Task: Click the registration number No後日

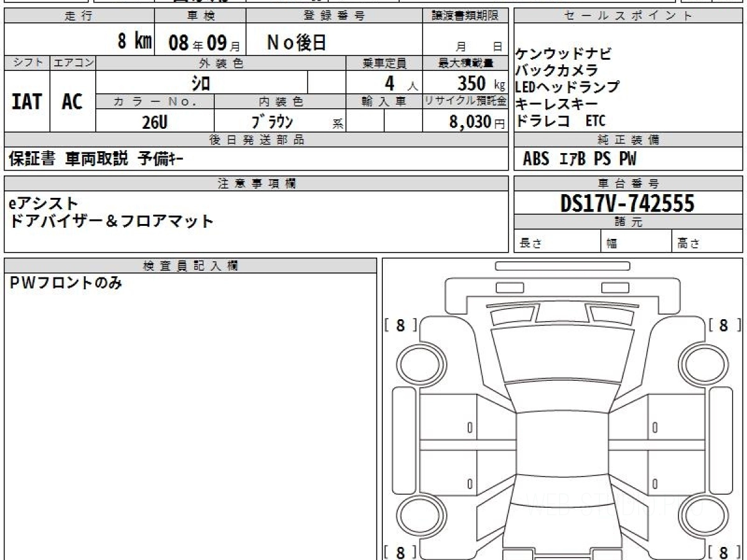Action: (296, 42)
